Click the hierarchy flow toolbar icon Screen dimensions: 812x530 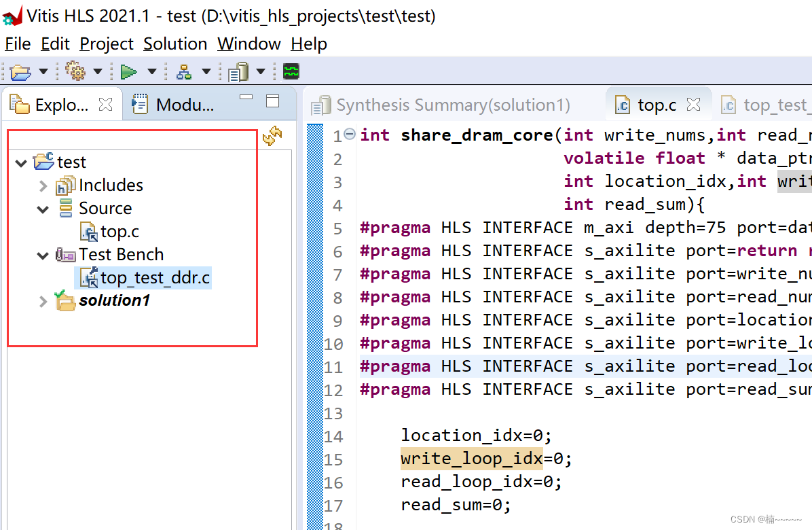pos(184,72)
